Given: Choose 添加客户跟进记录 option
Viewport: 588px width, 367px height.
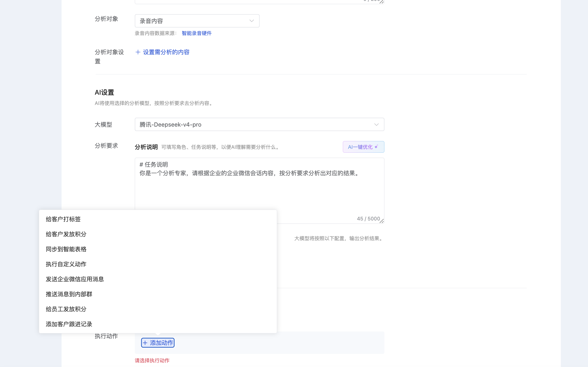Looking at the screenshot, I should [158, 324].
